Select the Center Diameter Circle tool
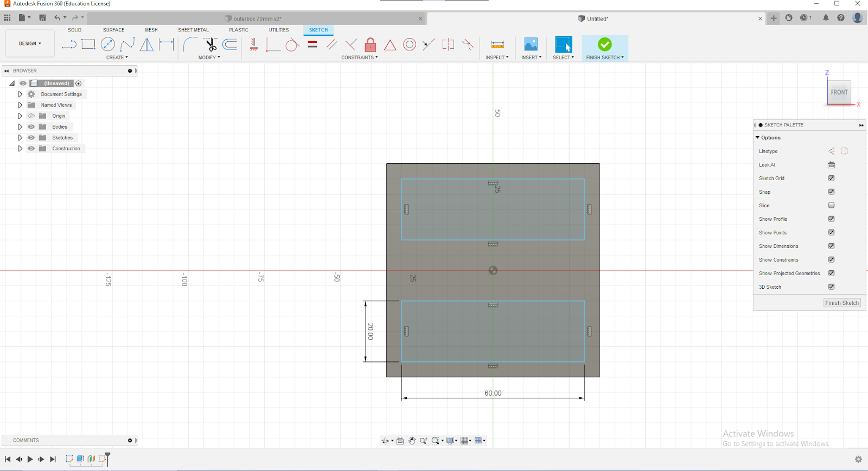868x471 pixels. 108,44
